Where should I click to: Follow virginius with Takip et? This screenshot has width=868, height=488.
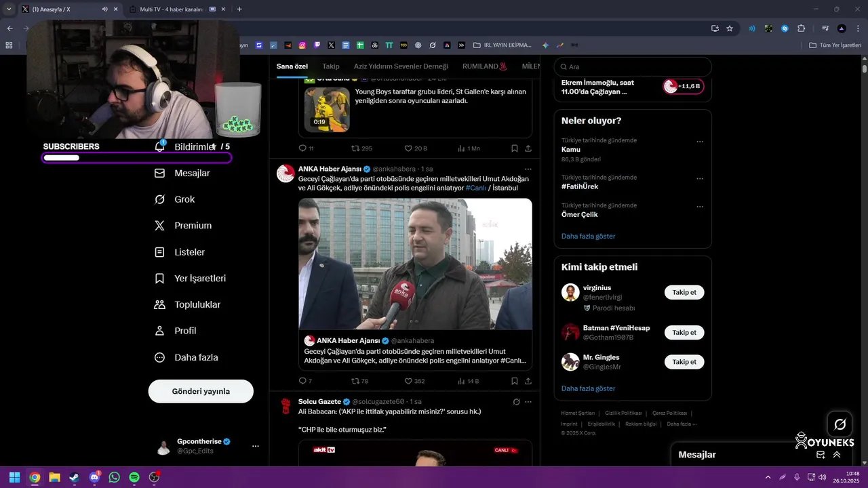click(x=684, y=292)
